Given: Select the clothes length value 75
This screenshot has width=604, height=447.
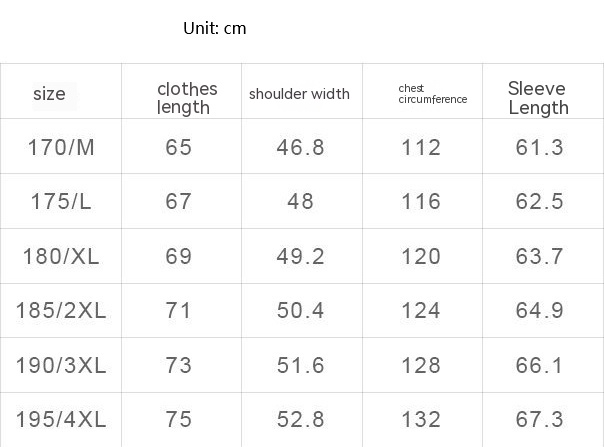Looking at the screenshot, I should [179, 419].
